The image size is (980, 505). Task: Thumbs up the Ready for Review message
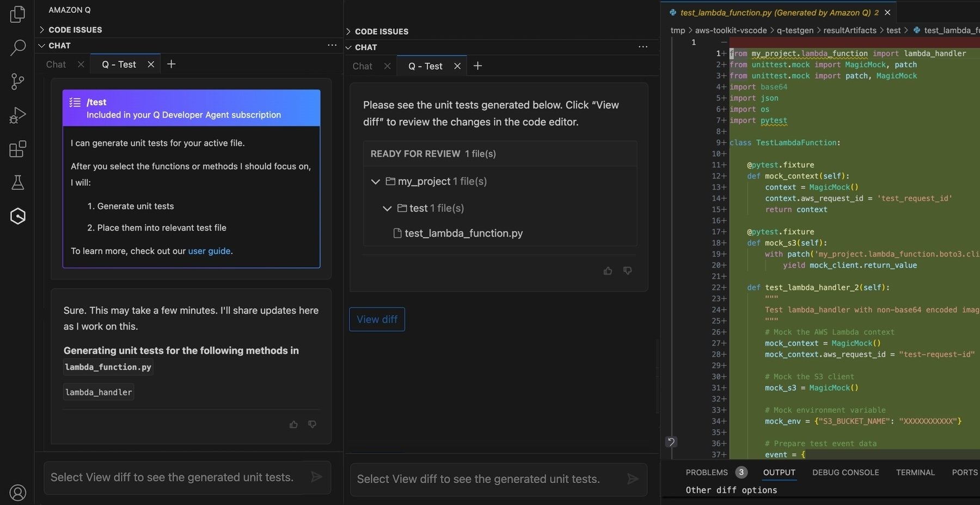[608, 271]
